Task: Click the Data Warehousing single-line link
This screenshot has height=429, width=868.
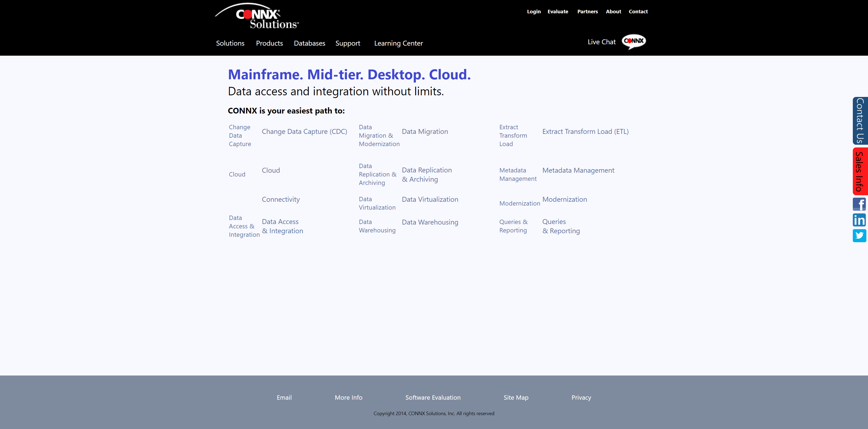Action: [x=430, y=222]
